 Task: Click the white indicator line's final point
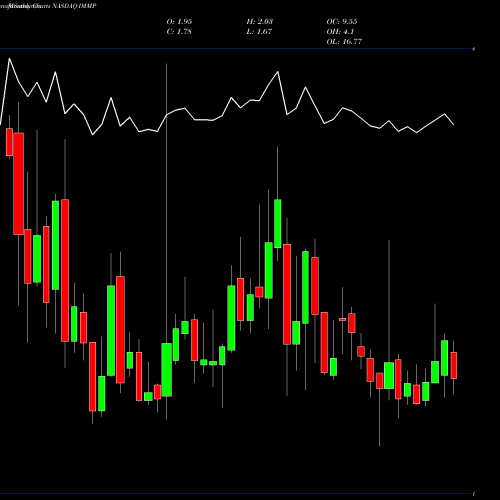pyautogui.click(x=454, y=125)
